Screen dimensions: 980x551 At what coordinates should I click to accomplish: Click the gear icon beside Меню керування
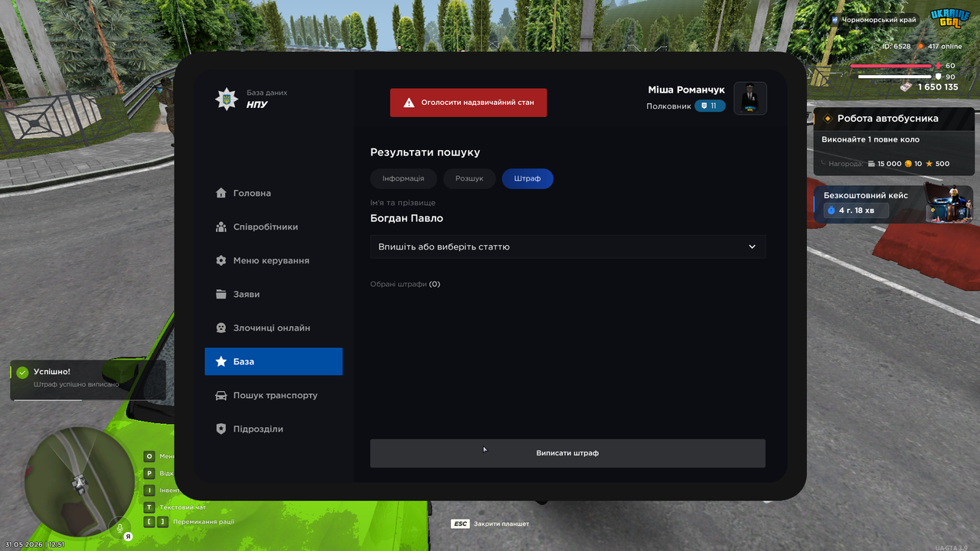[x=221, y=260]
